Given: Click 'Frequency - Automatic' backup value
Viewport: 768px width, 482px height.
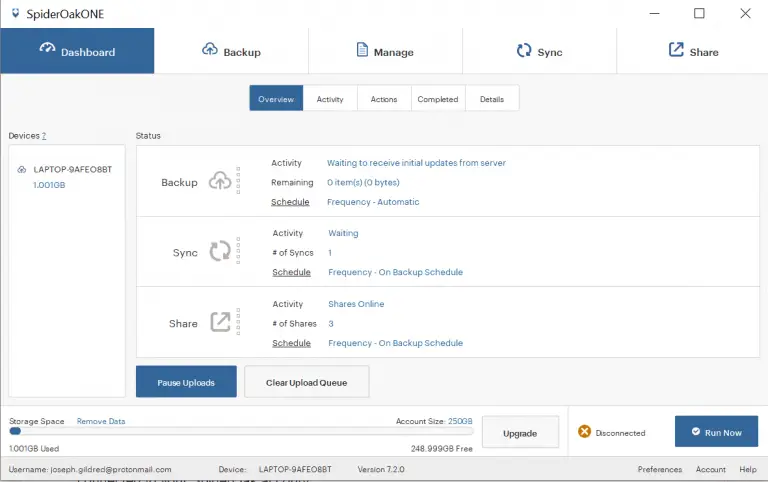Looking at the screenshot, I should click(373, 202).
